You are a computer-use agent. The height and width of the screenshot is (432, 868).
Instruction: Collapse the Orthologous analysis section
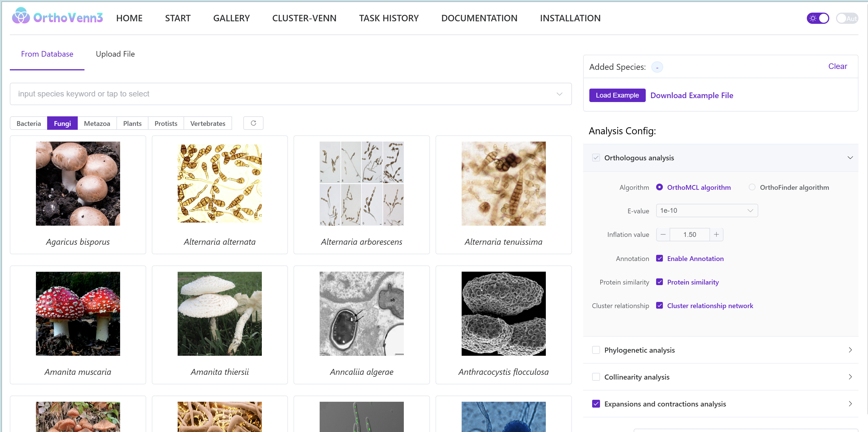tap(849, 158)
